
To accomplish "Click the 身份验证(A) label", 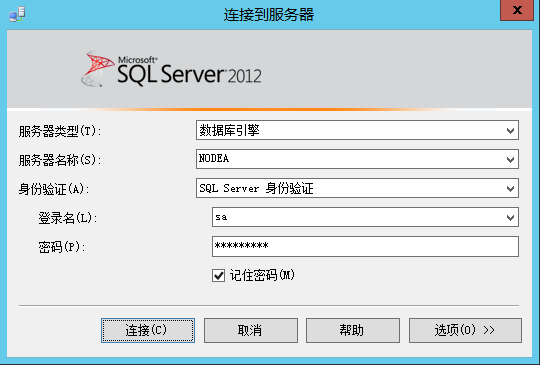I will coord(53,189).
